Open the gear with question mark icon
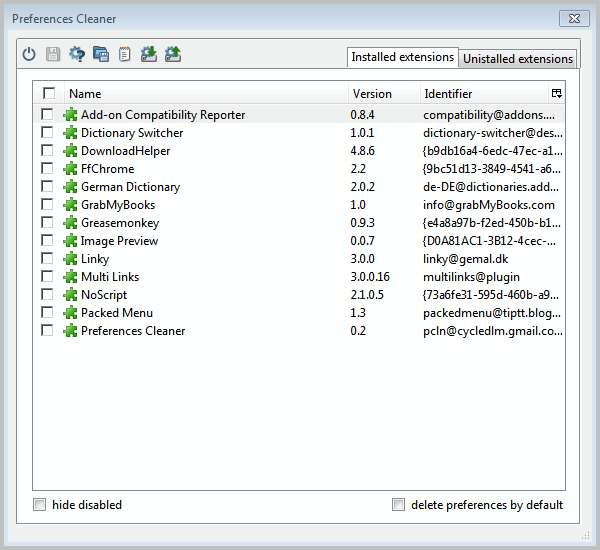This screenshot has width=600, height=550. point(77,55)
